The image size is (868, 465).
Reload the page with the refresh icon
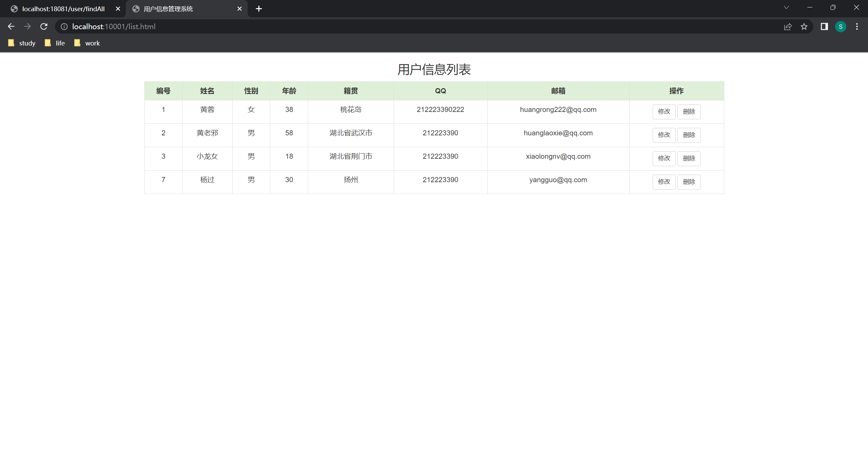44,26
